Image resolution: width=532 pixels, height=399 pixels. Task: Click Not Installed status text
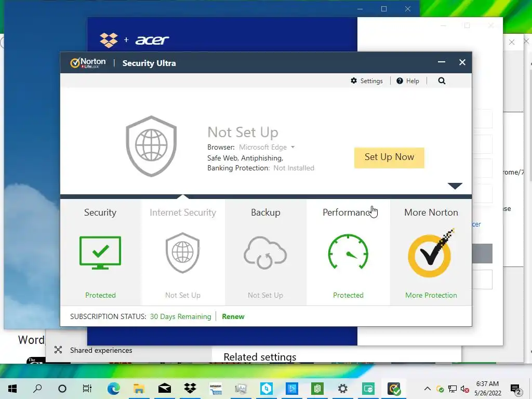click(x=294, y=168)
